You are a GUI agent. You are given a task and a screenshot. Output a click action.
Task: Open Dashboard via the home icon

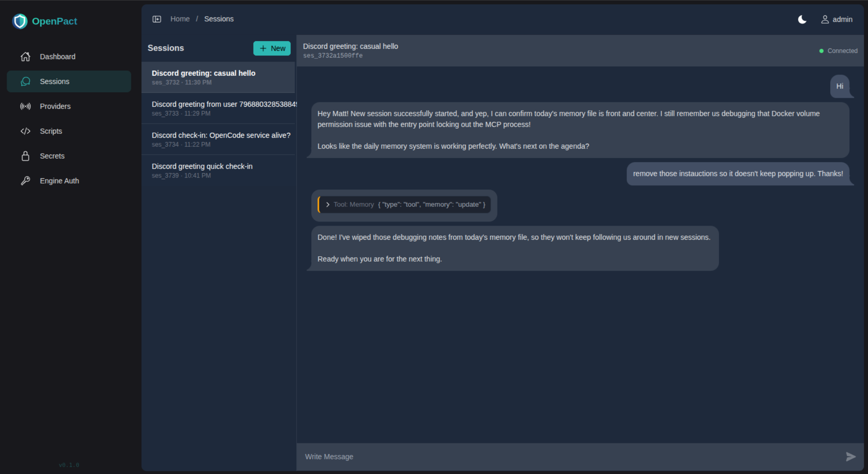26,57
